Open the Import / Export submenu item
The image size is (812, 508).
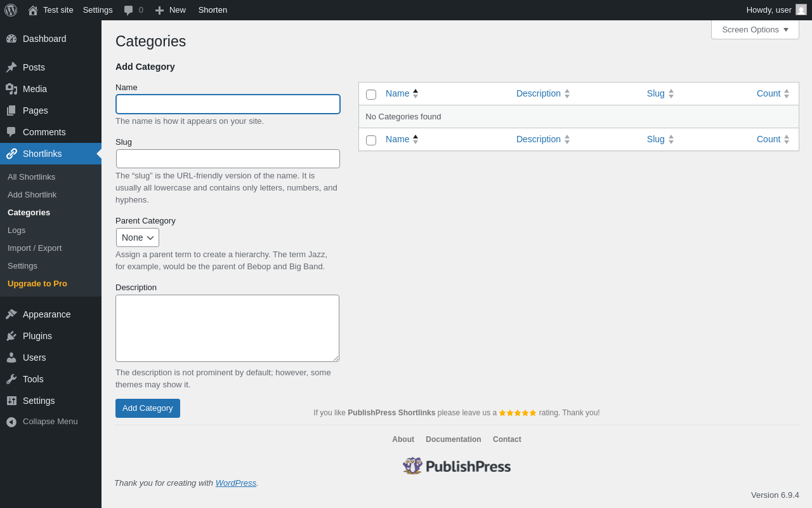(34, 248)
